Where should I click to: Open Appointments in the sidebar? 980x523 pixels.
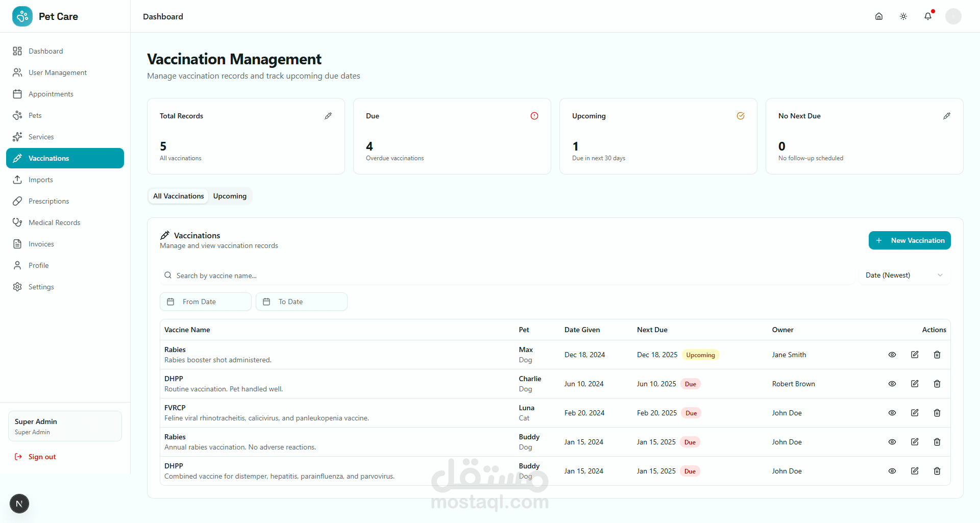(x=65, y=94)
